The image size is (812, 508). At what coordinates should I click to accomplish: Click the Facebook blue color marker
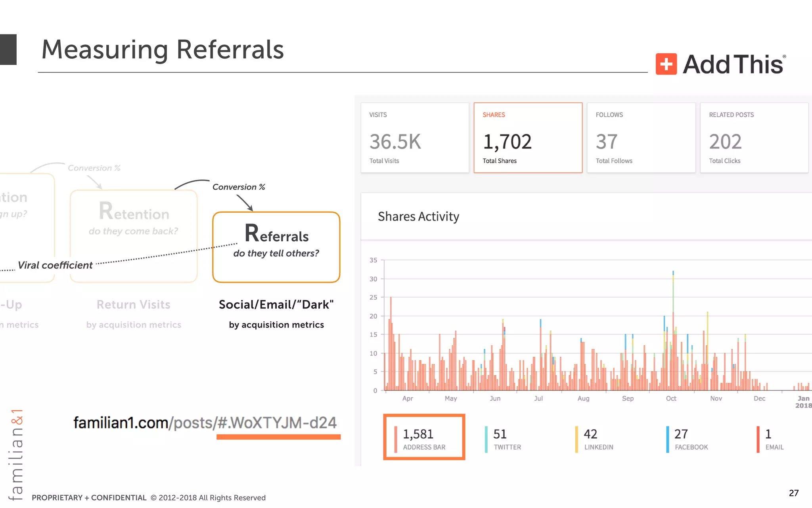coord(668,439)
